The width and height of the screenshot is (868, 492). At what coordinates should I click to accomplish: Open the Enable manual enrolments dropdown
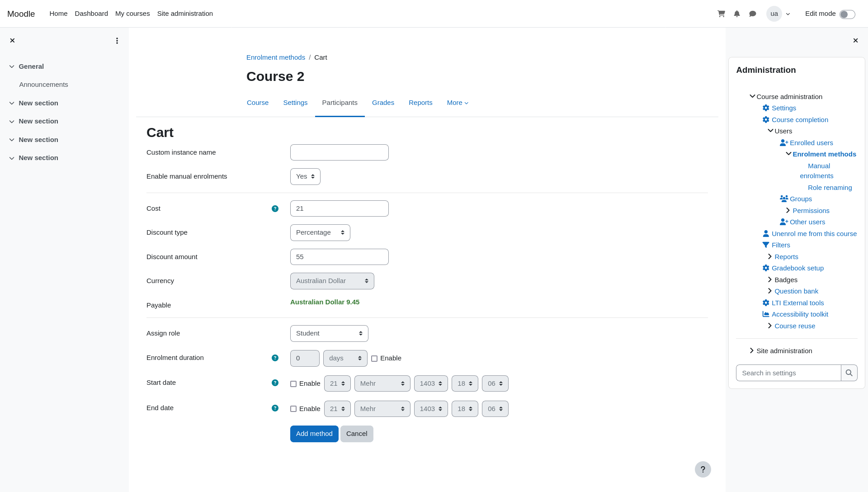(x=305, y=177)
